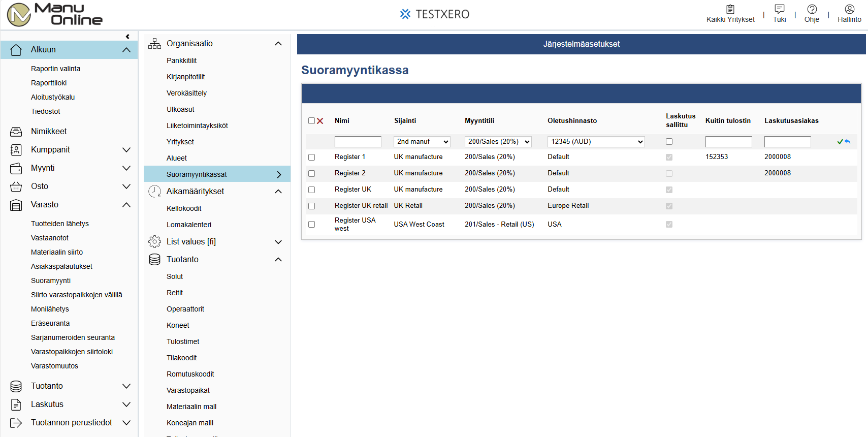Viewport: 868px width, 437px height.
Task: Expand the Kumppanit section chevron
Action: tap(126, 150)
